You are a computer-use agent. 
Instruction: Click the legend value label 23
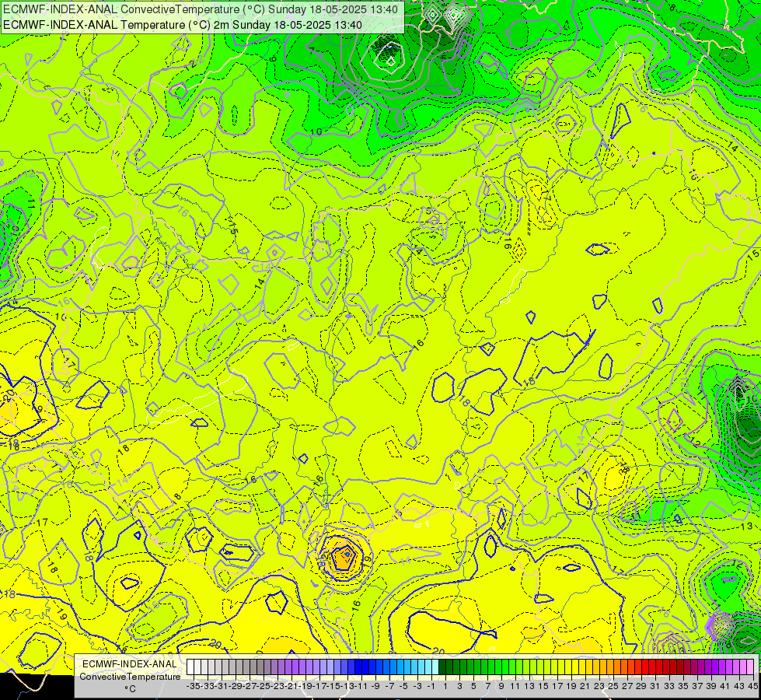(599, 686)
